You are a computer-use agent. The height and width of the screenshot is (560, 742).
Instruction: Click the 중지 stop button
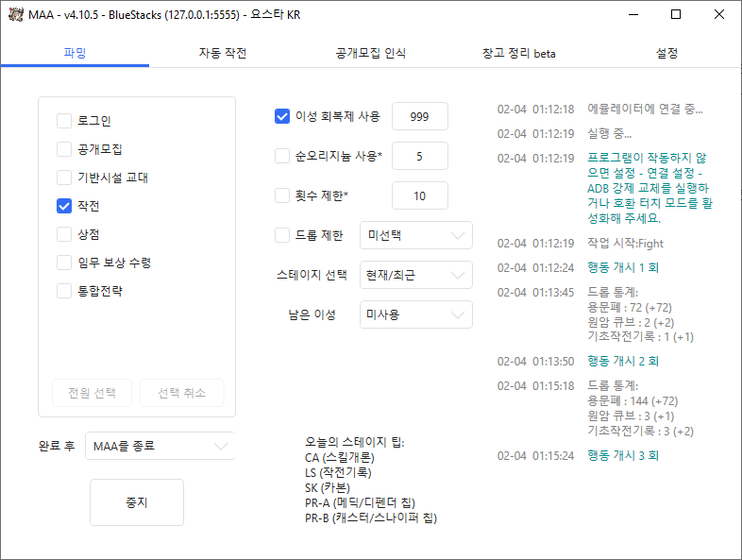coord(137,502)
